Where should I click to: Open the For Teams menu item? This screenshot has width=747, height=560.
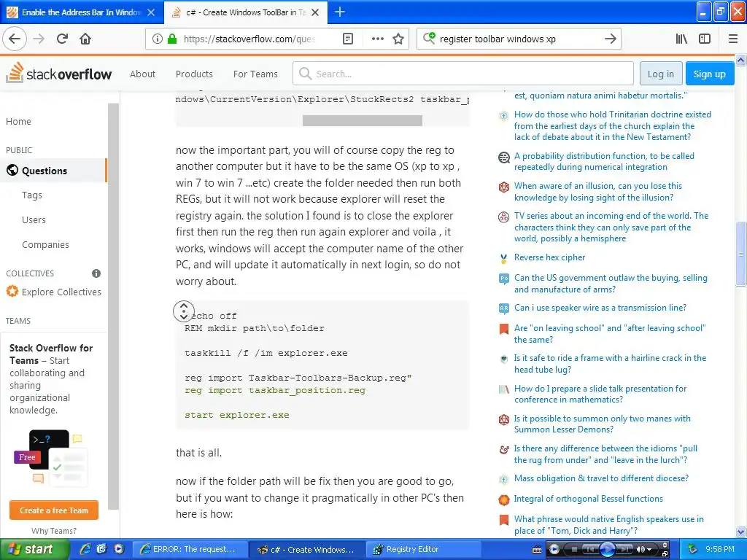pos(255,74)
